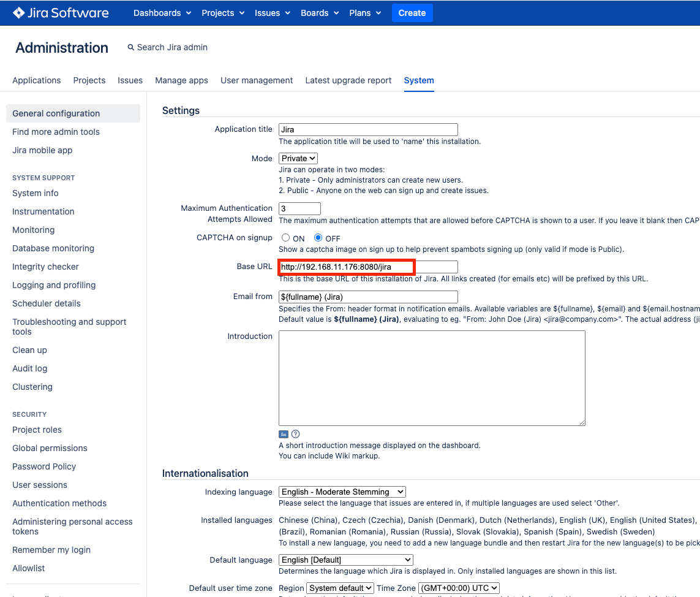Screen dimensions: 700x597
Task: Open the Indexing language dropdown
Action: click(x=342, y=492)
